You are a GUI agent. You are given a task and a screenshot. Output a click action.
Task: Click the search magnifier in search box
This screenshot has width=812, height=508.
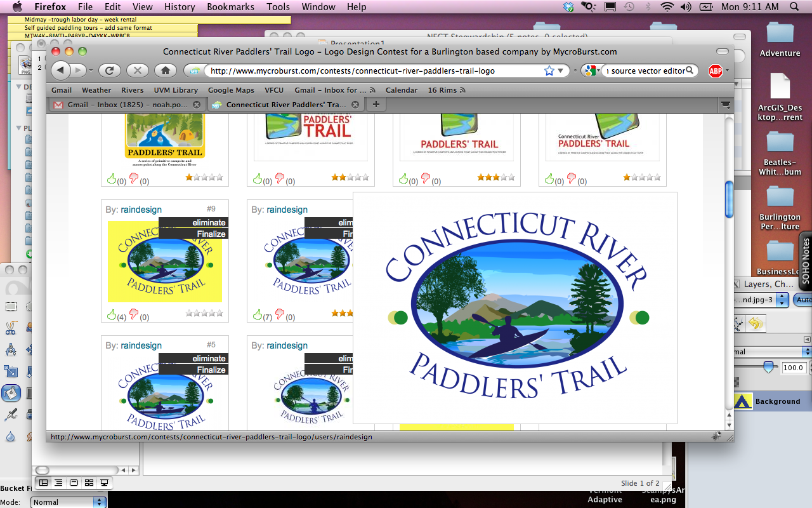[x=691, y=70]
